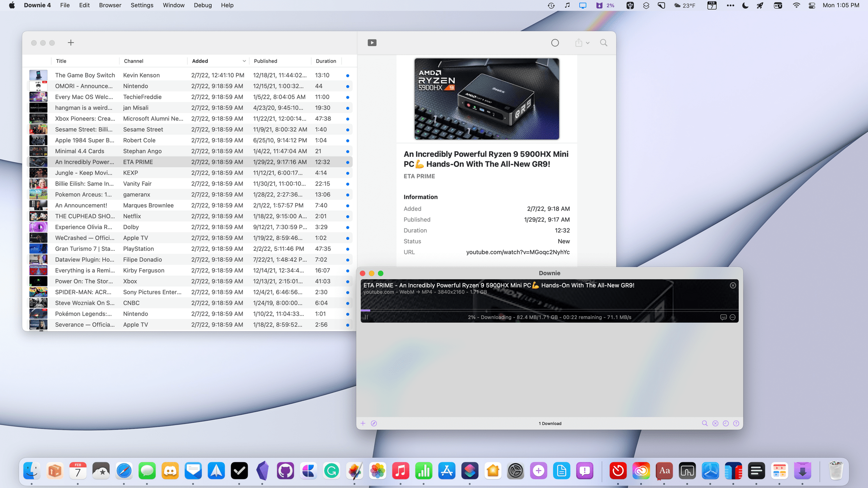
Task: Open Control Center from the menu bar
Action: 812,5
